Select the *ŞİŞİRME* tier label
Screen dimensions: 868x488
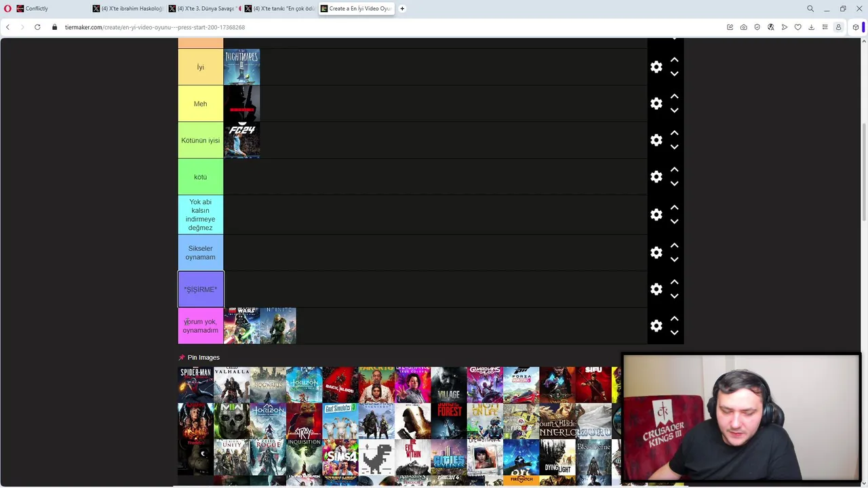(201, 289)
